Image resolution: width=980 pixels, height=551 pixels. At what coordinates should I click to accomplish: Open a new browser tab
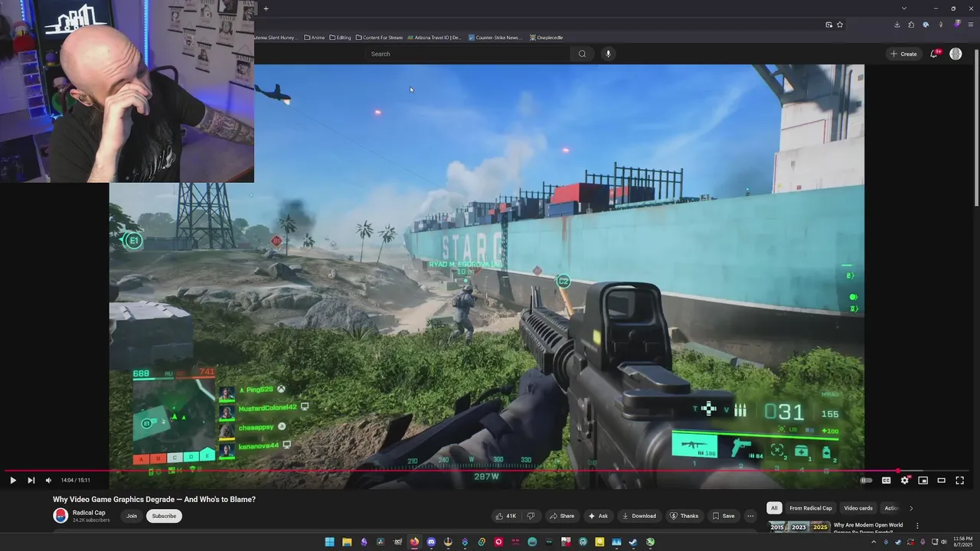[266, 8]
